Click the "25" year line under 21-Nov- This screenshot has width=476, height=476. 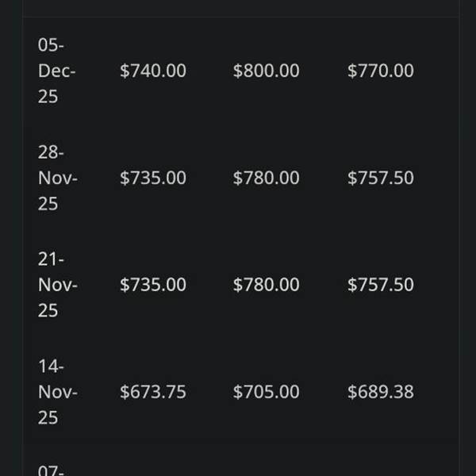pyautogui.click(x=48, y=310)
